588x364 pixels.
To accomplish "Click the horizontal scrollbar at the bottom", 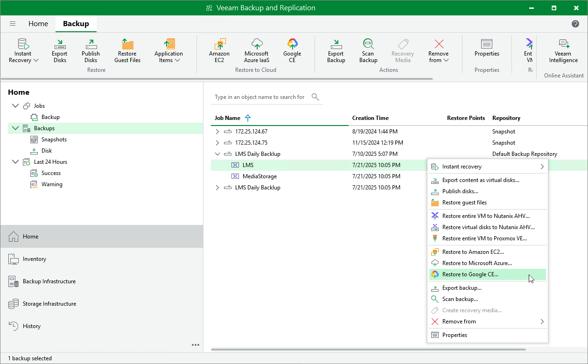I will [x=368, y=349].
